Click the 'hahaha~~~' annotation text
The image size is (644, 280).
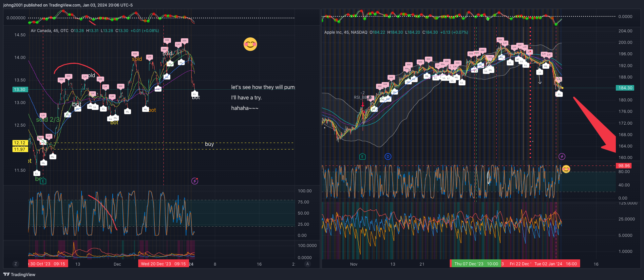pos(245,108)
